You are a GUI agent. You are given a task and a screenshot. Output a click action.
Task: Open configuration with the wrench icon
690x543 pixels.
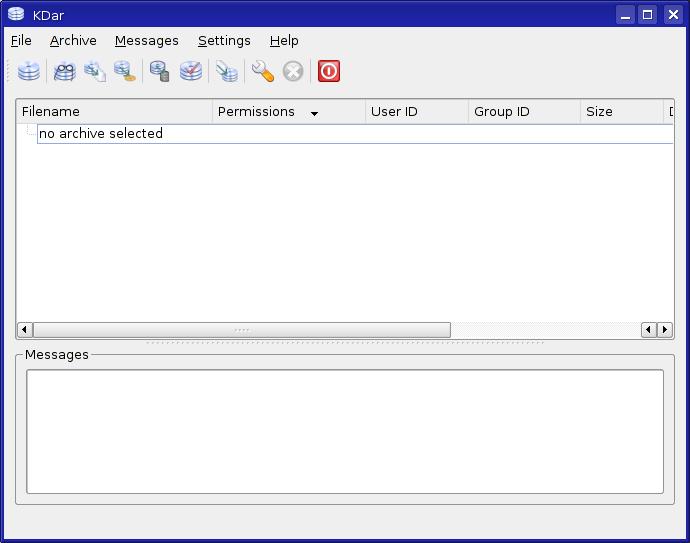click(x=263, y=71)
